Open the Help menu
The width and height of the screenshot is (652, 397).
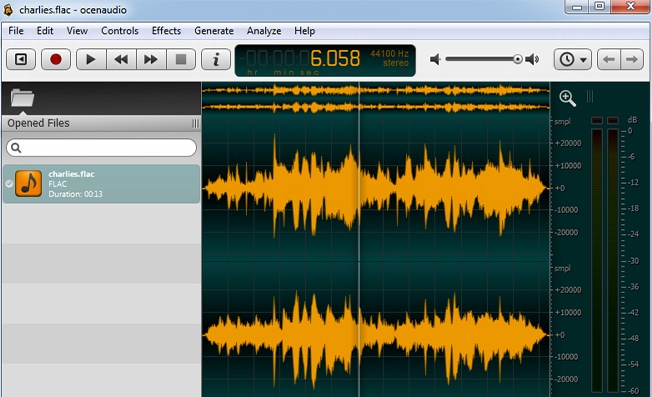pos(305,31)
